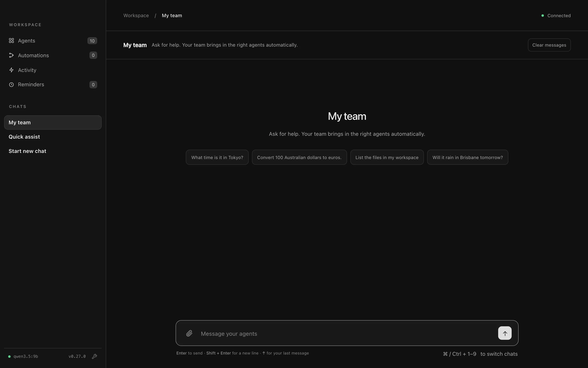This screenshot has width=588, height=368.
Task: Click the Activity lightning bolt icon
Action: [x=11, y=70]
